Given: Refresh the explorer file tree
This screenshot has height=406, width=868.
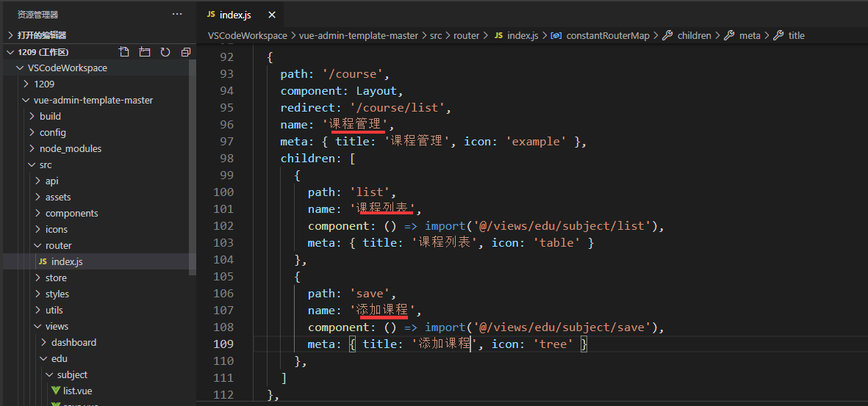Looking at the screenshot, I should [165, 52].
